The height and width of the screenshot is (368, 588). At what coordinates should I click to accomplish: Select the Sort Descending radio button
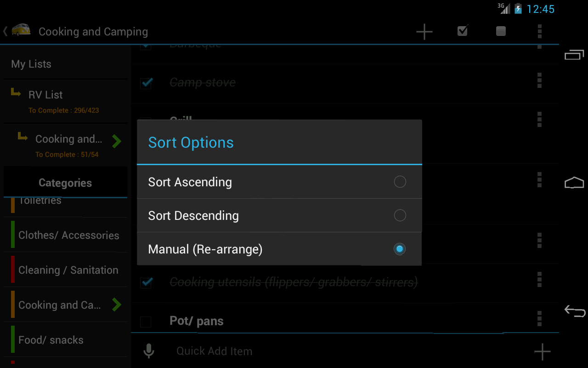400,215
